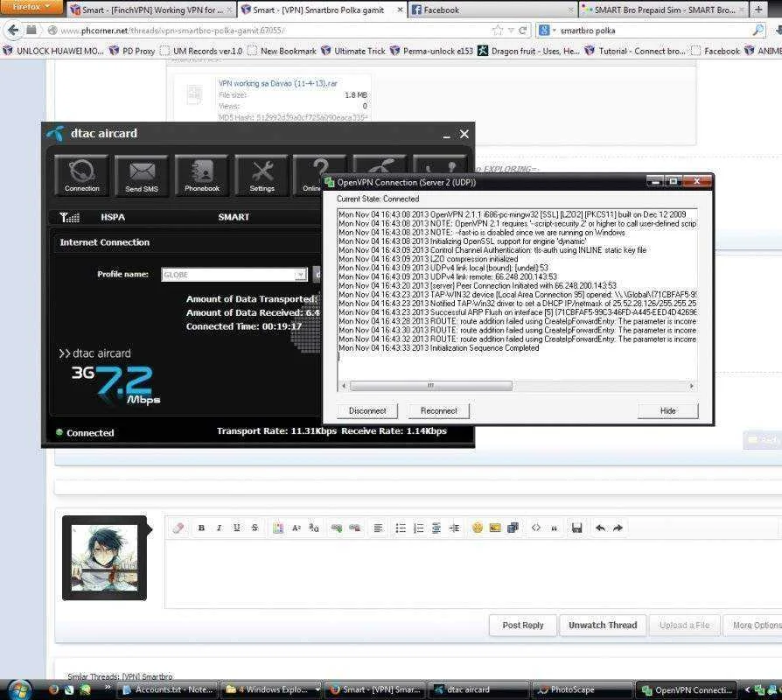Viewport: 782px width, 700px height.
Task: Click the quote insert icon
Action: point(554,528)
